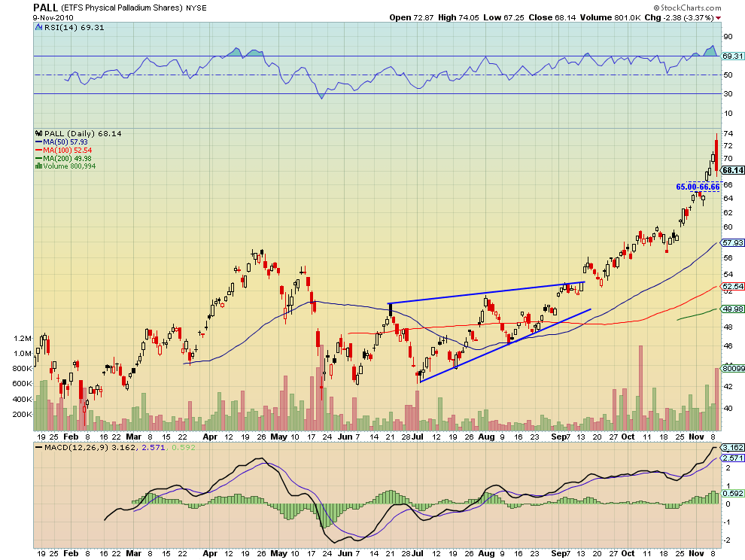Click the blue line swatch of MA(50)
Screen dimensions: 745x560
[x=38, y=142]
